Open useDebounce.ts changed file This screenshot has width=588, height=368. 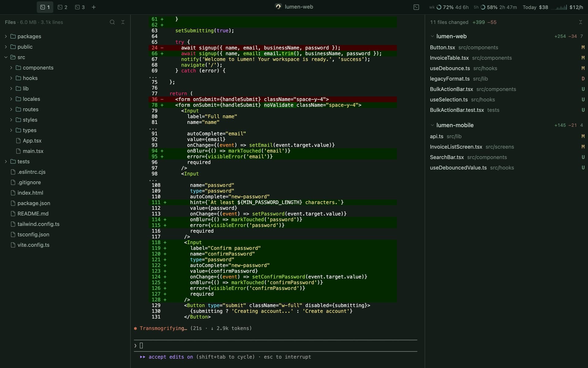(x=507, y=68)
